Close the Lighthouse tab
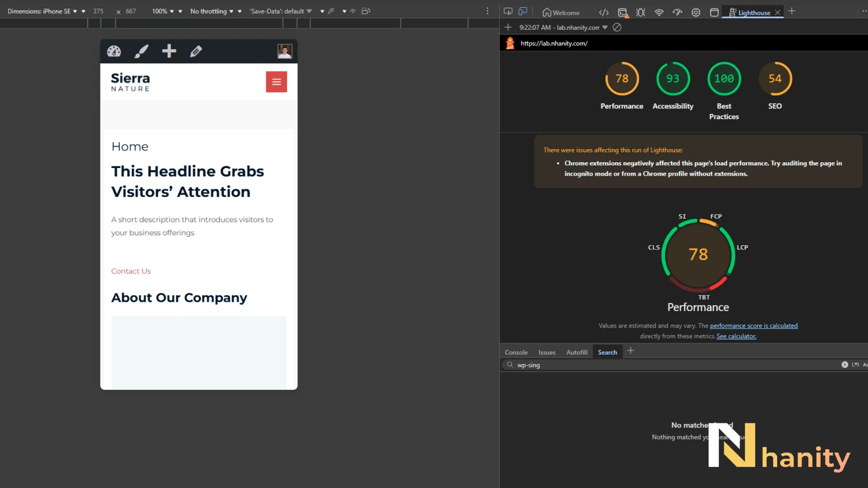Screen dimensions: 868x488 click(778, 13)
